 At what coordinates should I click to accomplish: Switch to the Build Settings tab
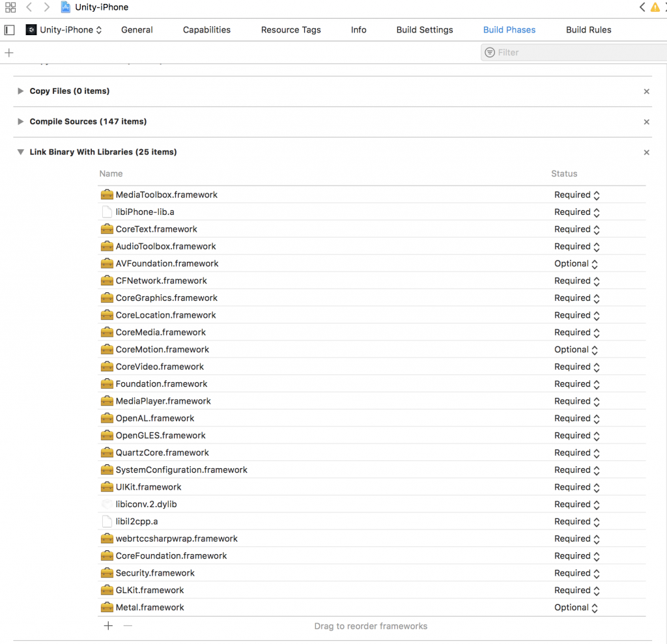424,30
